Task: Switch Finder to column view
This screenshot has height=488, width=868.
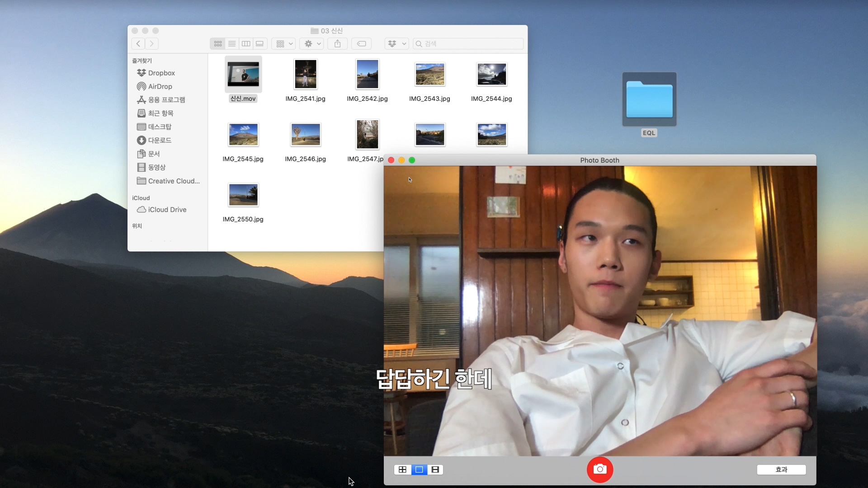Action: [x=246, y=44]
